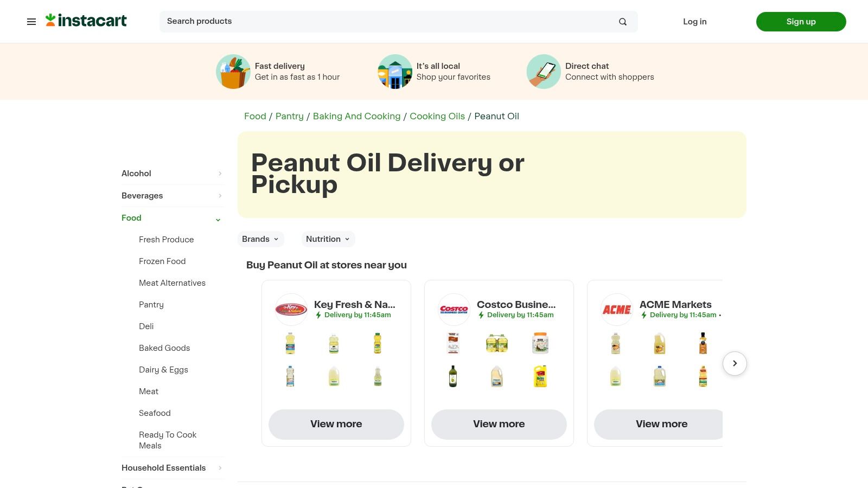Click the Fast delivery grocery bag icon
The height and width of the screenshot is (488, 868).
233,71
